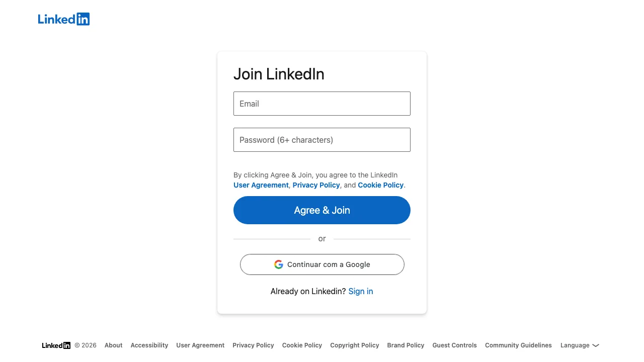Viewport: 644px width, 362px height.
Task: Open the Sign in link
Action: [361, 291]
